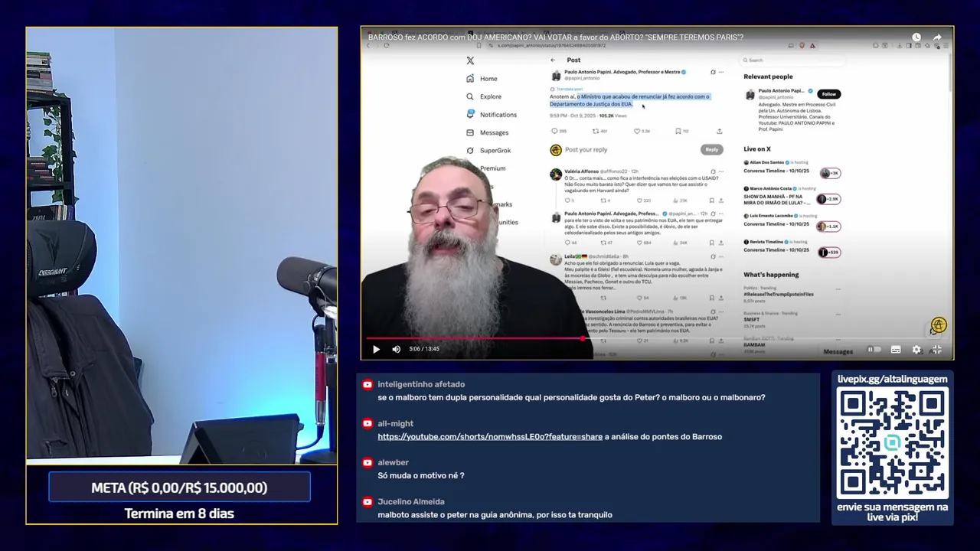This screenshot has height=551, width=980.
Task: Click the red video progress bar
Action: (475, 337)
